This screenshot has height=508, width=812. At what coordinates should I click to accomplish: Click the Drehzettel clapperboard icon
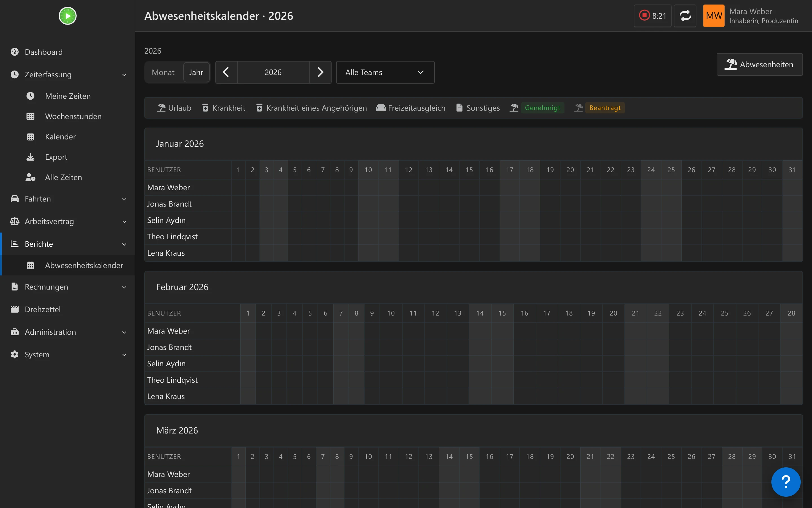coord(14,309)
